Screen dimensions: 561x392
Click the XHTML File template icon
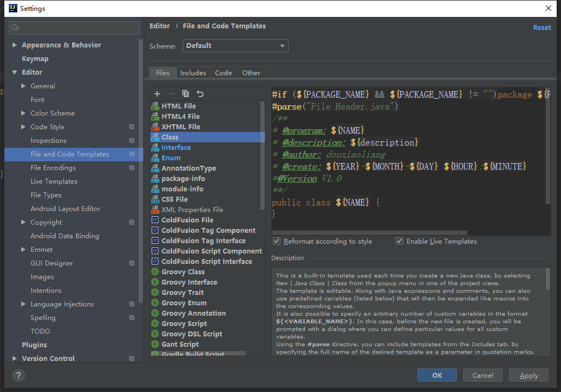[155, 127]
